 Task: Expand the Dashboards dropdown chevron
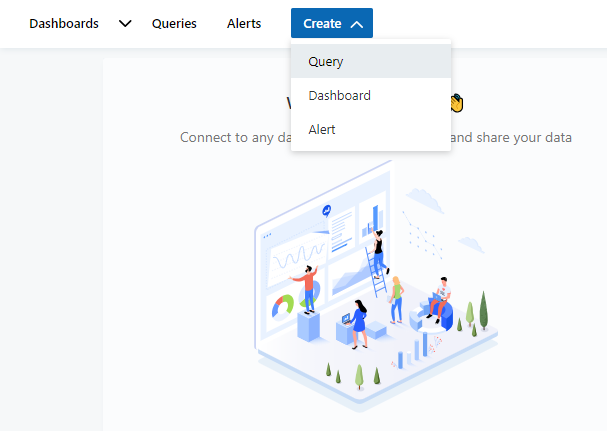pyautogui.click(x=125, y=24)
